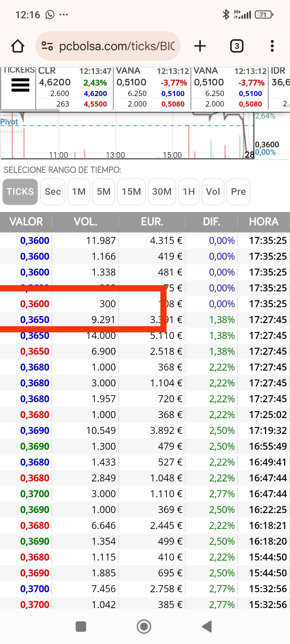Screen dimensions: 290x644
Task: Open the browser three-dot menu
Action: (272, 46)
